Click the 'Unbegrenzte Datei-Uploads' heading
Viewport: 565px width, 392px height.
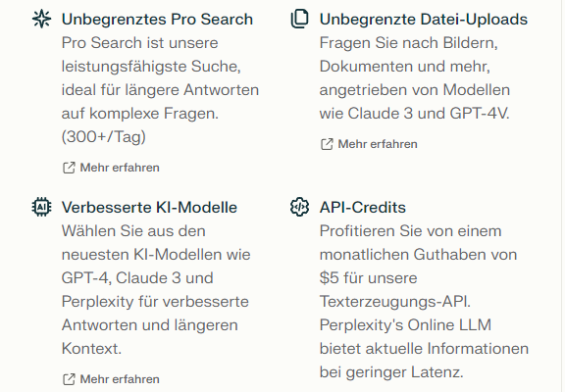point(424,20)
